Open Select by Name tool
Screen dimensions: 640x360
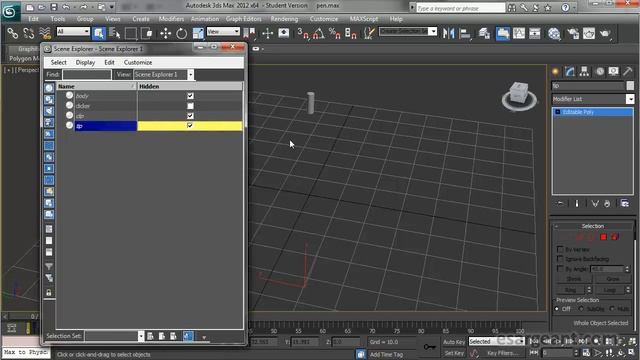click(115, 33)
